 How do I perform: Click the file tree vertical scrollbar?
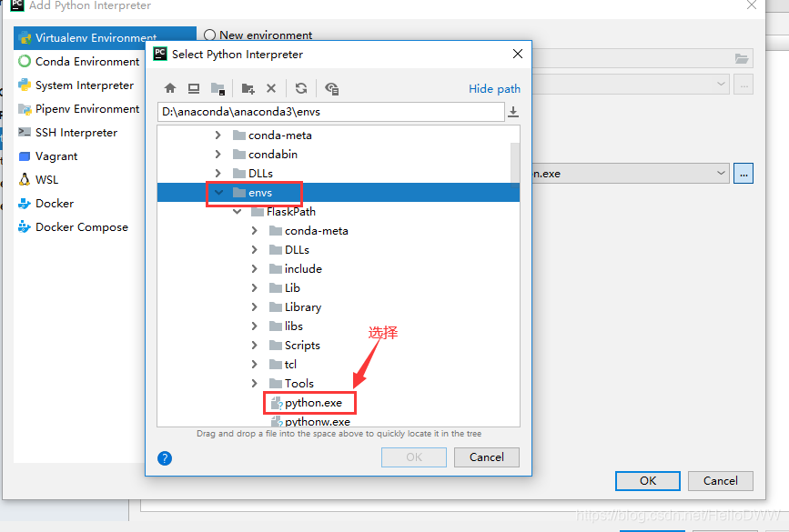515,164
